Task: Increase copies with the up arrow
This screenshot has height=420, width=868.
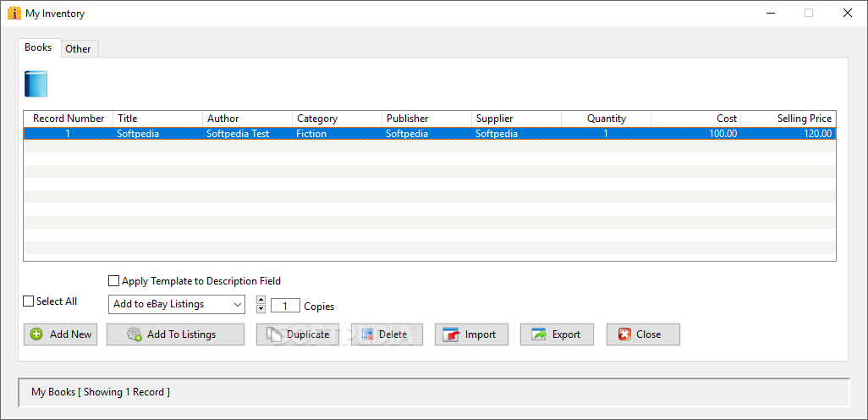Action: coord(261,300)
